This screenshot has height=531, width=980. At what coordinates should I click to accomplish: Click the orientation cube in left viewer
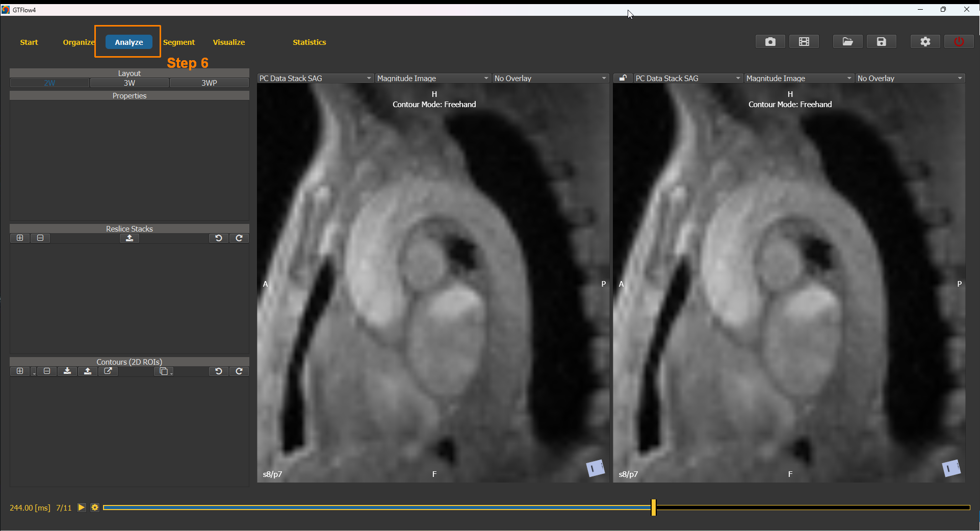pos(595,468)
